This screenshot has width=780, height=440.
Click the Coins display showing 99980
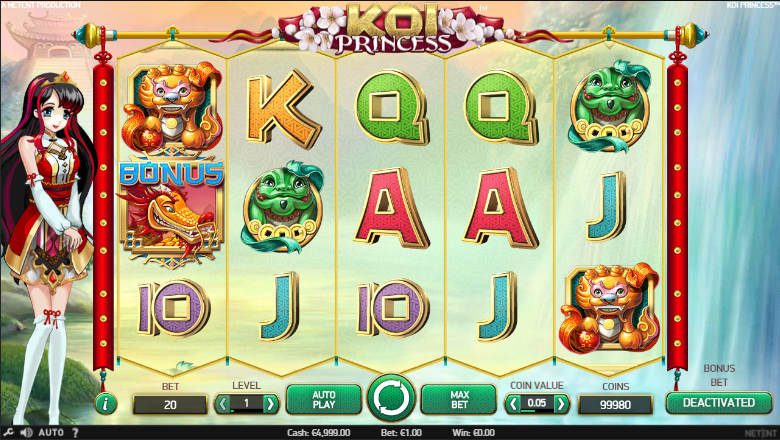coord(615,405)
